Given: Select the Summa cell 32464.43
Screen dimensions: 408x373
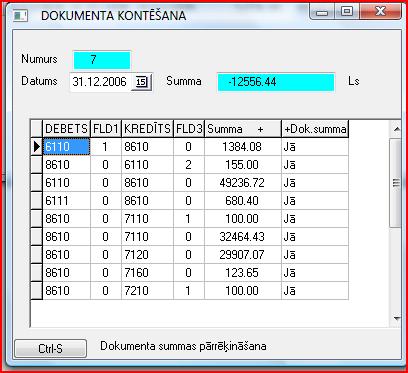Looking at the screenshot, I should 243,237.
